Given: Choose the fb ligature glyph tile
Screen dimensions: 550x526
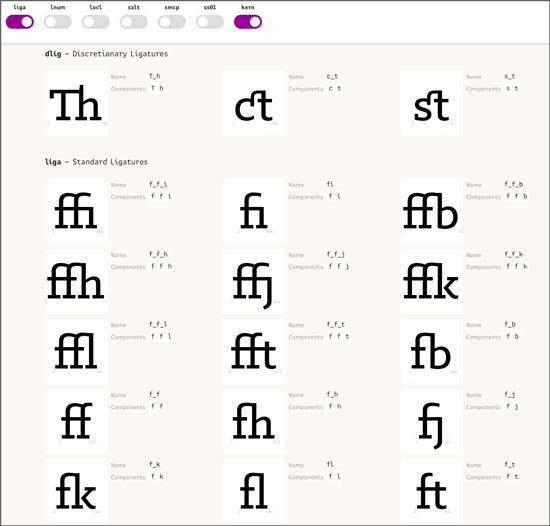Looking at the screenshot, I should (431, 351).
